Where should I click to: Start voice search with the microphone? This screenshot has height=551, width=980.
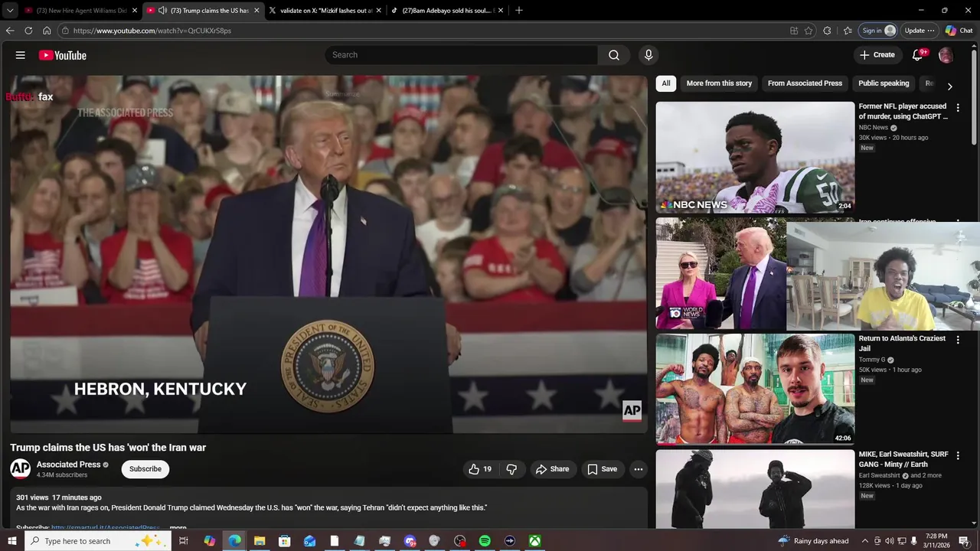coord(648,55)
